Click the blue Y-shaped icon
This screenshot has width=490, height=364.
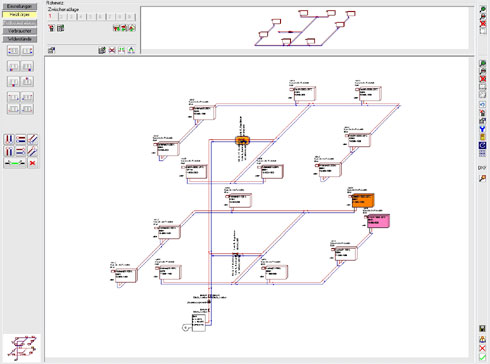pyautogui.click(x=482, y=129)
